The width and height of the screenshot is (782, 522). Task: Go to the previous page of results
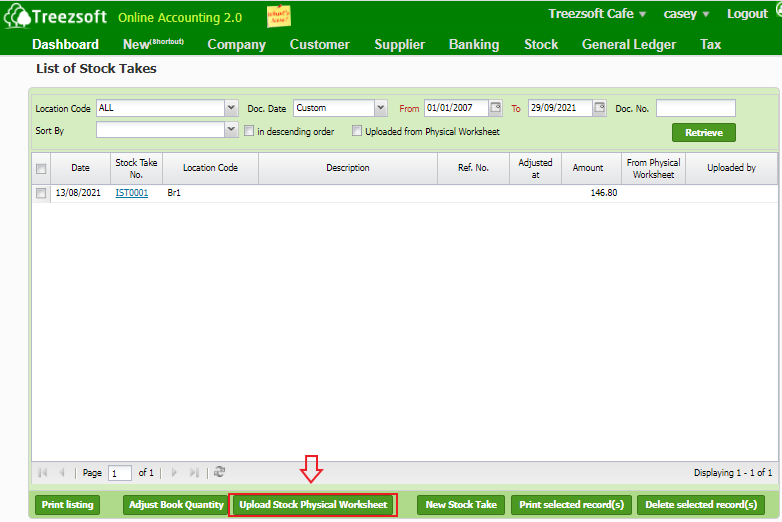point(62,472)
